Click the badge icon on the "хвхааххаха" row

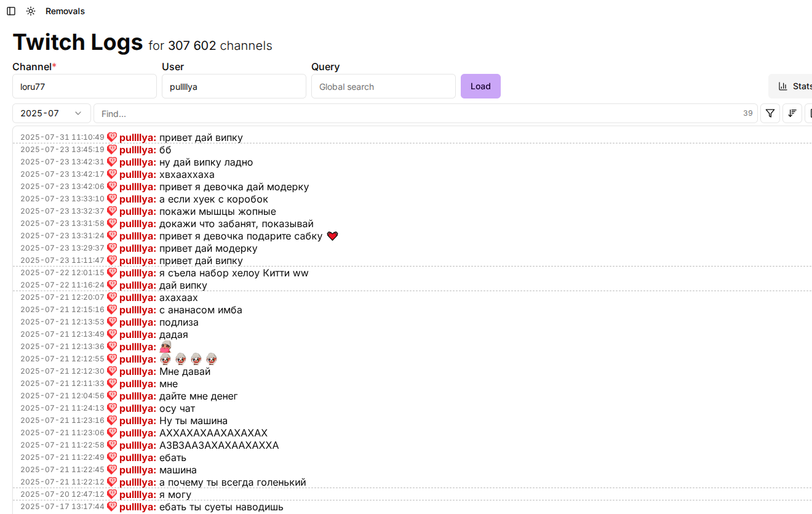click(112, 174)
